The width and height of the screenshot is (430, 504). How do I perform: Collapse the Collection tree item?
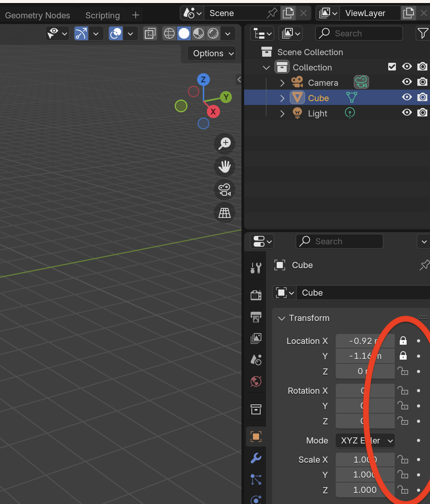tap(266, 67)
